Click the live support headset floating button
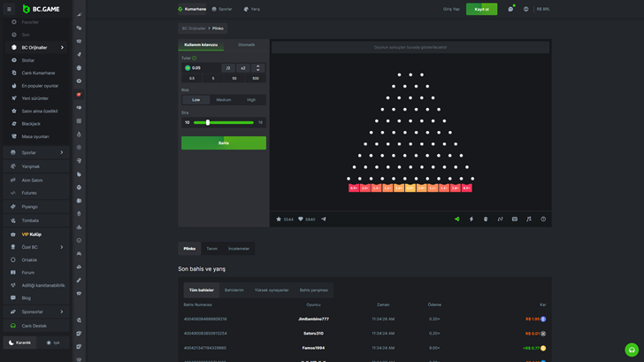644x362 pixels. click(x=632, y=350)
